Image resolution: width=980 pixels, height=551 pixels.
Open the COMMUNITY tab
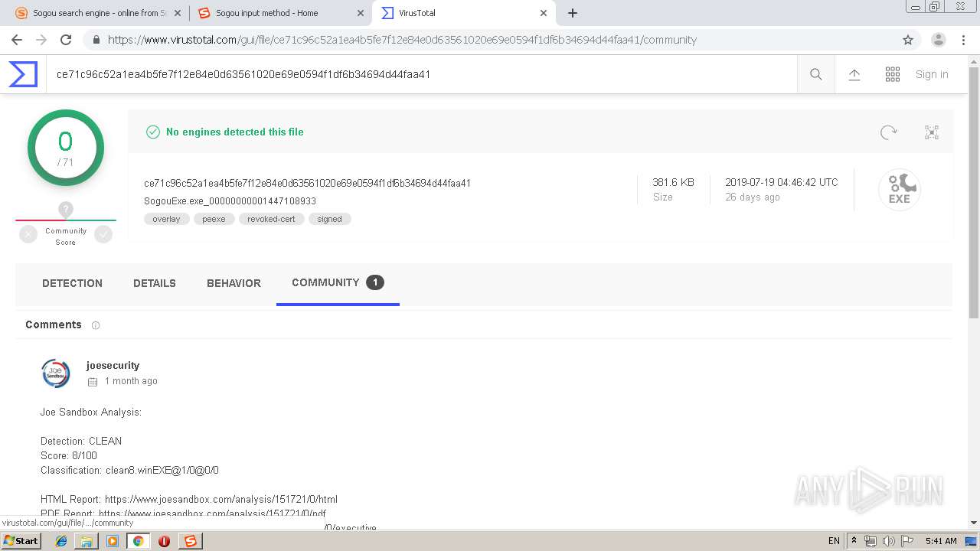pyautogui.click(x=338, y=282)
